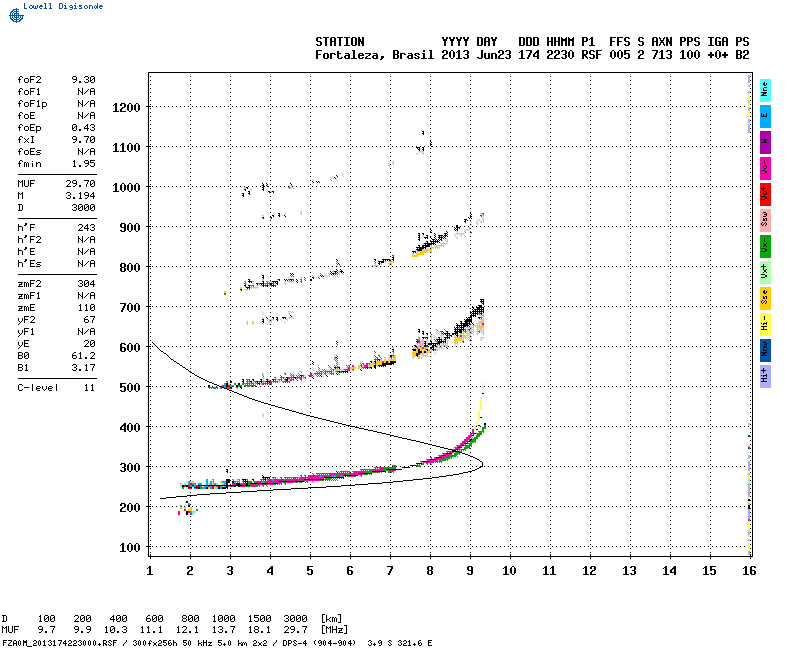Screen dimensions: 800x650
Task: Click the time value 2230
Action: (560, 55)
